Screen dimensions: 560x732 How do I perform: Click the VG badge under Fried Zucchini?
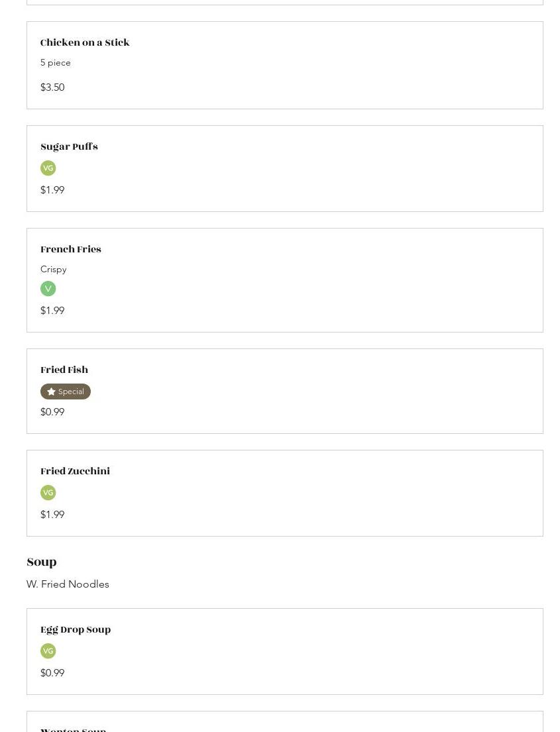pyautogui.click(x=48, y=493)
